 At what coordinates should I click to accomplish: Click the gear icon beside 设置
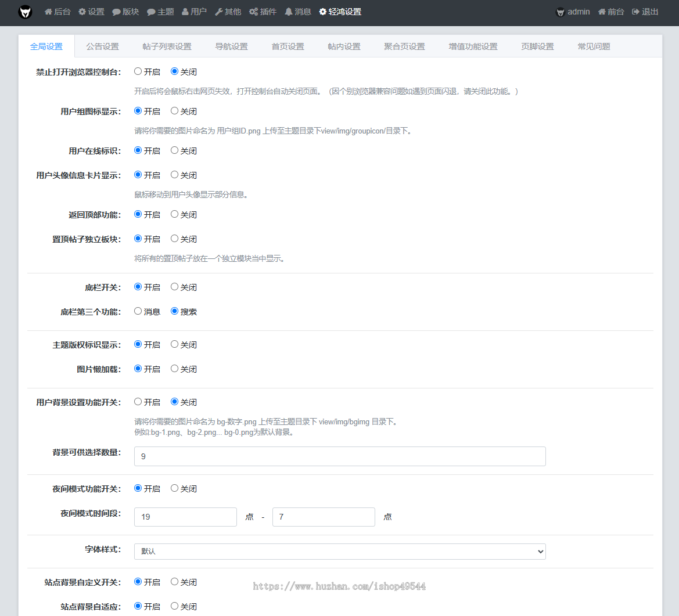coord(82,12)
